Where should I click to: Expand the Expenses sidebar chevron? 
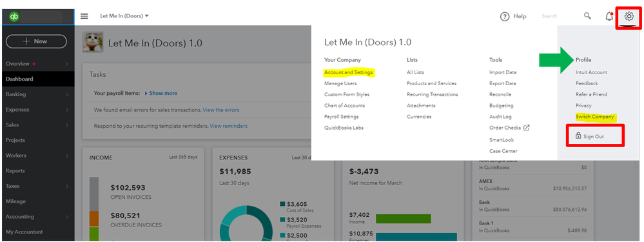67,110
